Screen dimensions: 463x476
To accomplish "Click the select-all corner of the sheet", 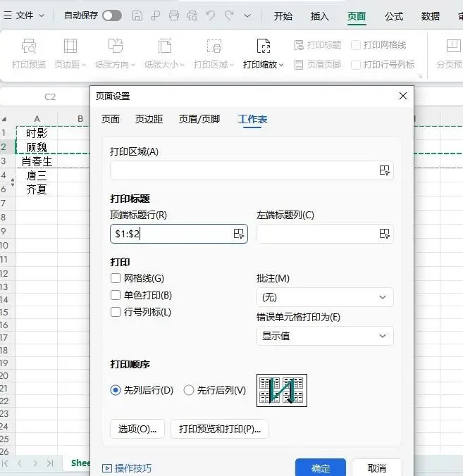I will point(4,119).
